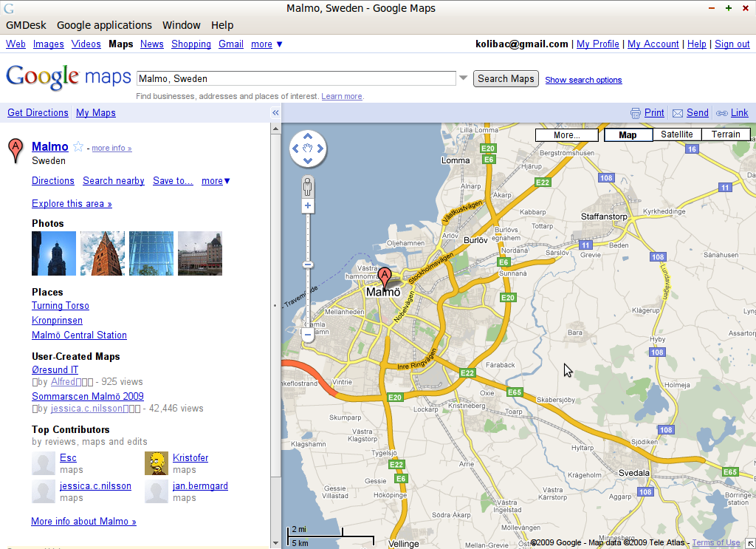Click Show search options link
756x549 pixels.
pos(583,80)
